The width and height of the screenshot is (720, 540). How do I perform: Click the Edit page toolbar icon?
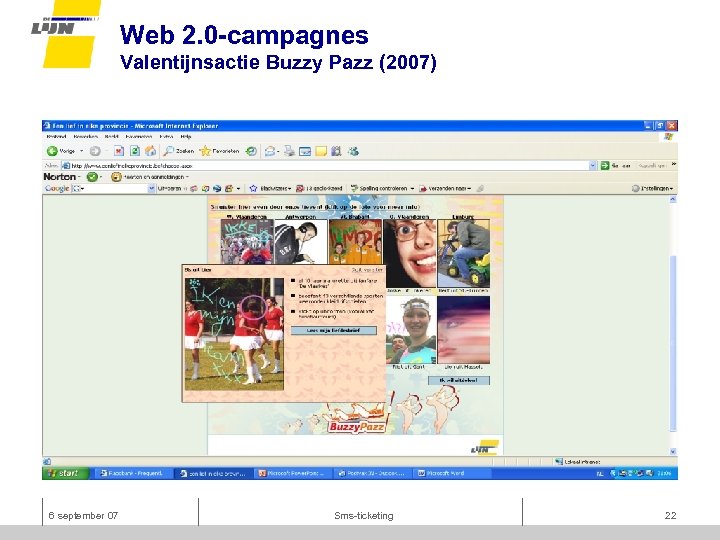tap(305, 151)
